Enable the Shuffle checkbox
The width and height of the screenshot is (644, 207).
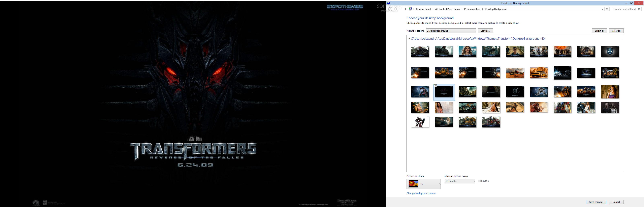tap(479, 181)
